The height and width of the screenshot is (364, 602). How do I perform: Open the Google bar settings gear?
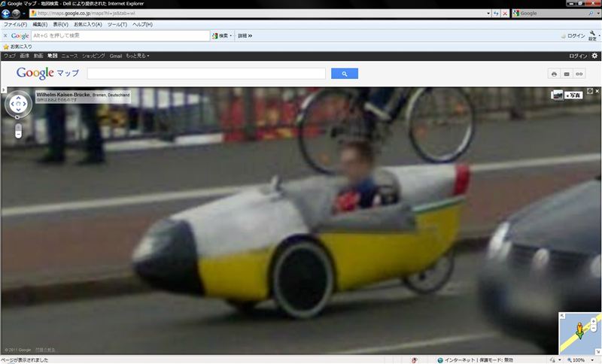(594, 56)
